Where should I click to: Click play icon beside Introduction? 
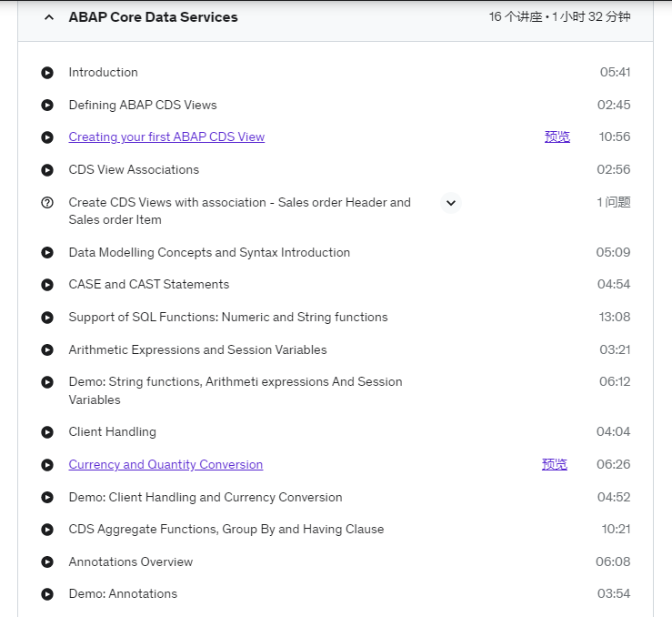(47, 73)
